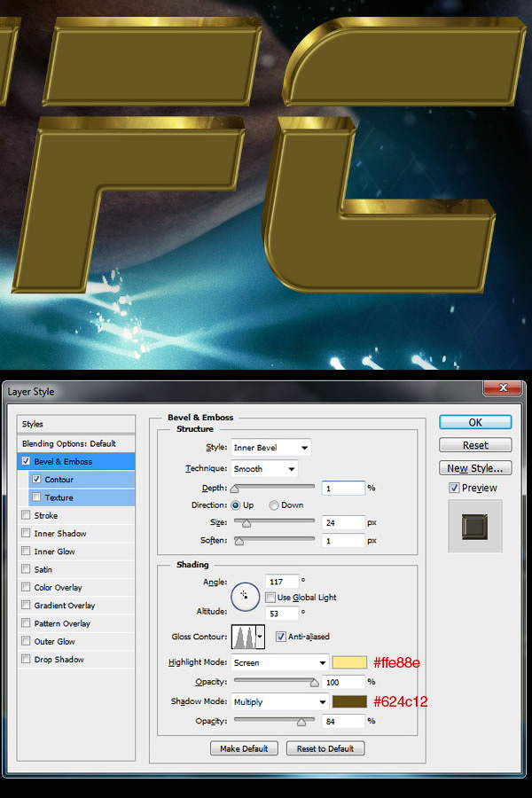Click the New Style... button

point(475,467)
